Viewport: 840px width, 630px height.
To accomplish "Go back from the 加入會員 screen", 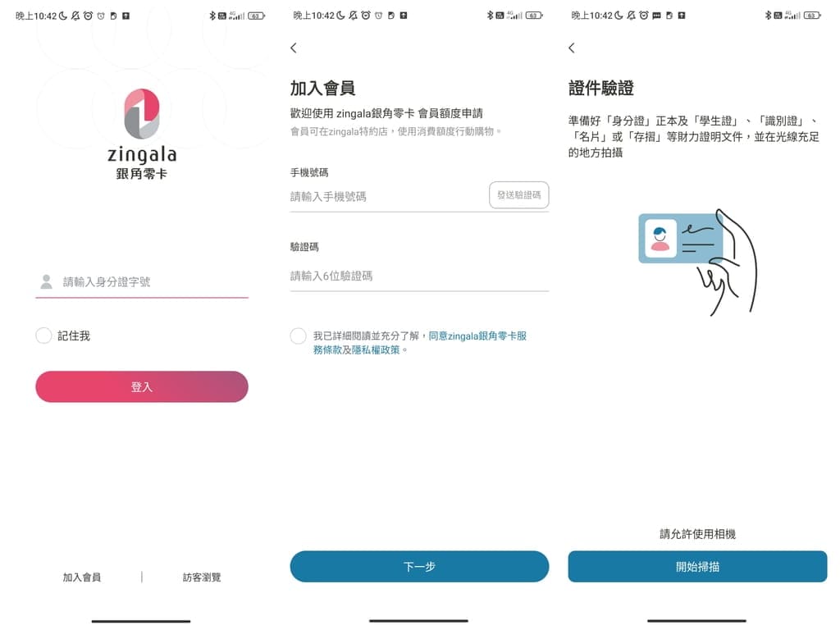I will click(294, 48).
